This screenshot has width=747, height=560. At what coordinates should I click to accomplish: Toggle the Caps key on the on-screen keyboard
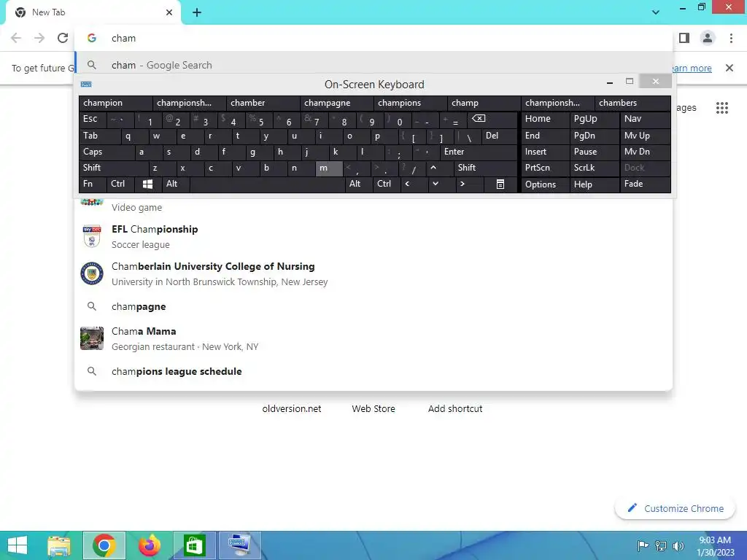107,152
